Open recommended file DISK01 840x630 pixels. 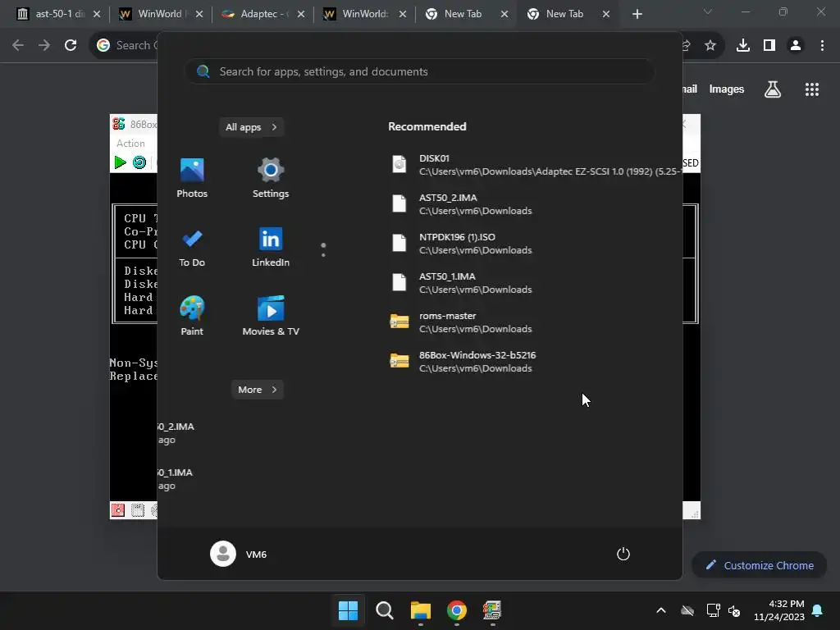(533, 164)
